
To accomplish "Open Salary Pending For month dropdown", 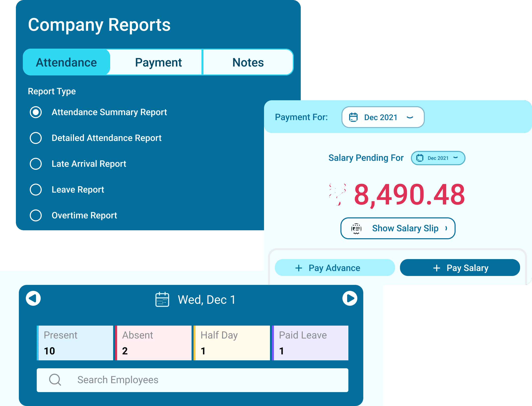I will 456,158.
